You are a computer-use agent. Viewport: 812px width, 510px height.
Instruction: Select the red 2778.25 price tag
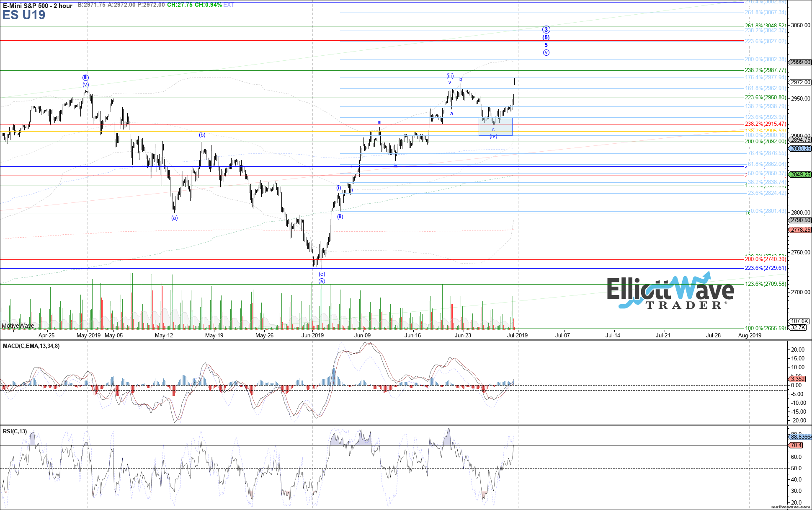(x=800, y=230)
